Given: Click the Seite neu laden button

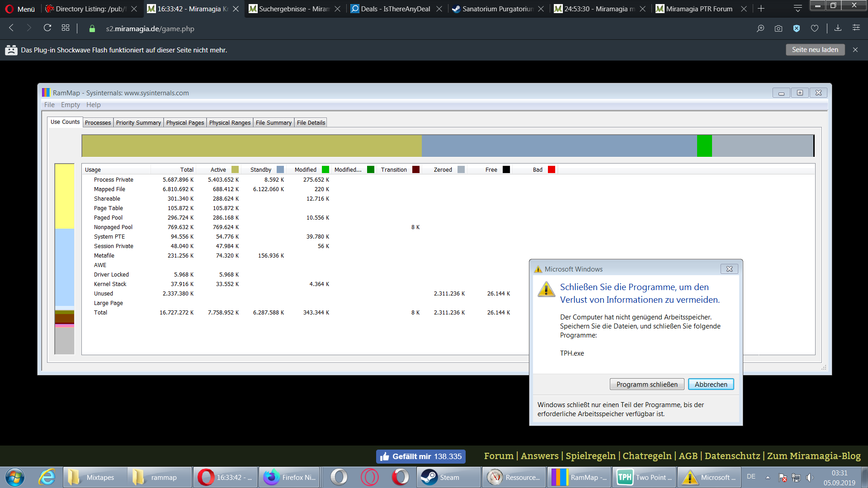Looking at the screenshot, I should pyautogui.click(x=815, y=50).
